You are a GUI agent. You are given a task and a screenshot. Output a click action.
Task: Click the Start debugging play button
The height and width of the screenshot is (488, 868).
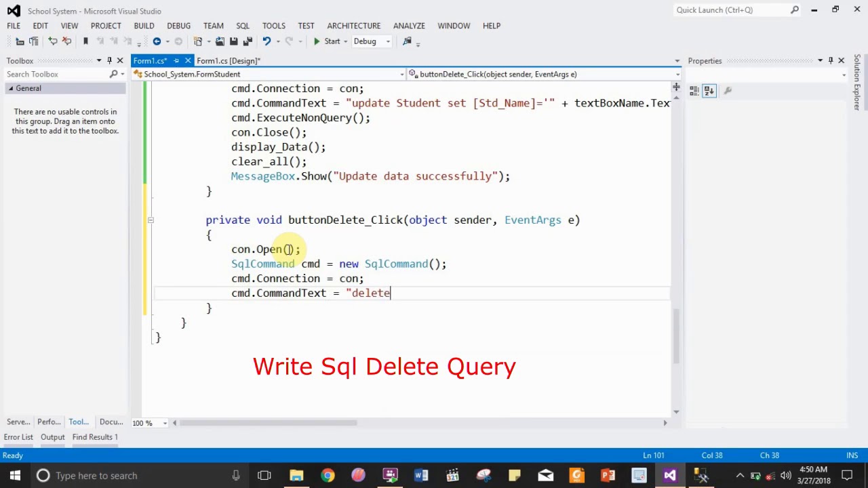tap(317, 41)
